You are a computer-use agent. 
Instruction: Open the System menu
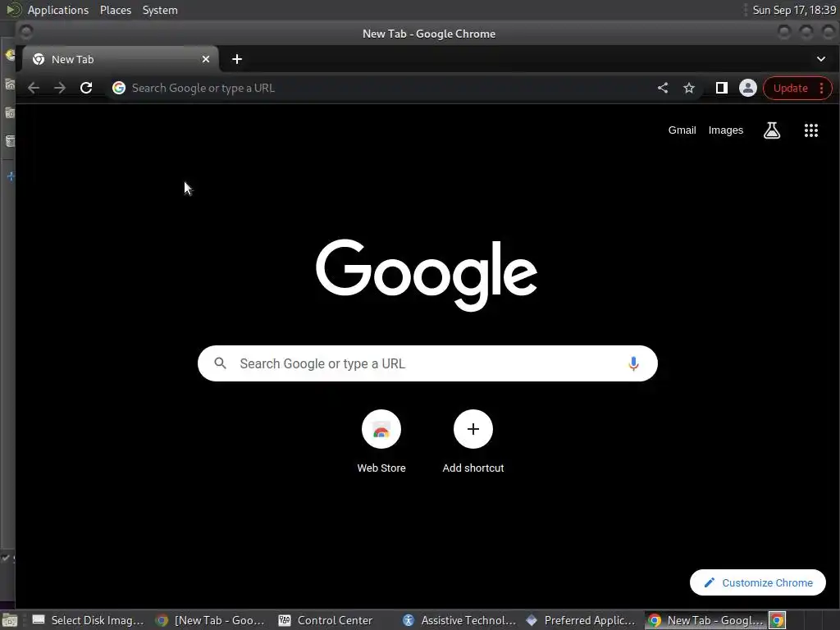coord(160,10)
